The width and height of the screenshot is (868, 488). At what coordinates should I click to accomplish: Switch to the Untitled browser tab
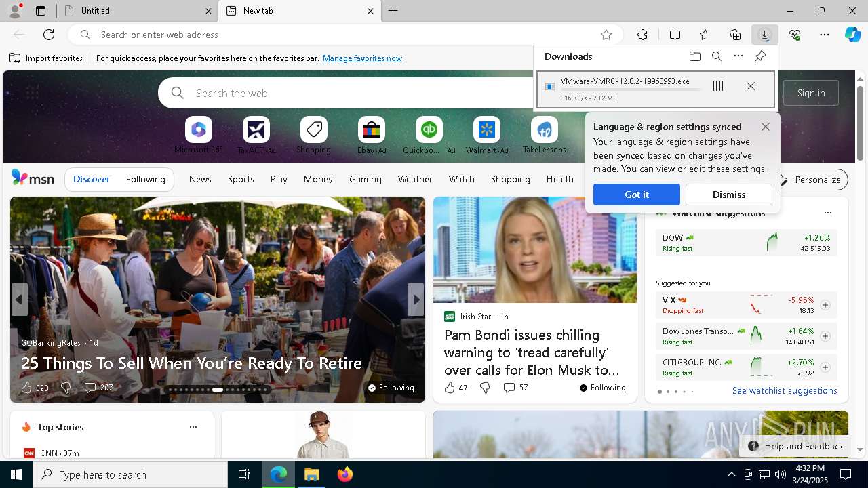[x=136, y=11]
